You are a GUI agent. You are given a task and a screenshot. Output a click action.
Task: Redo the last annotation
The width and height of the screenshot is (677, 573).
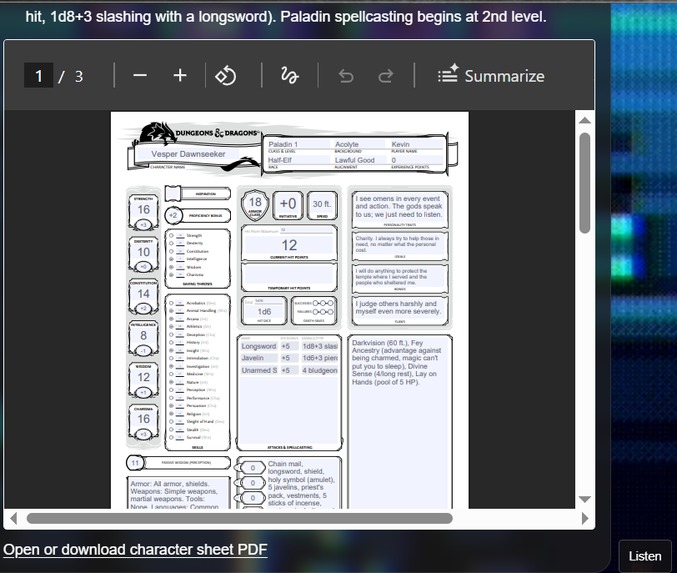(386, 76)
